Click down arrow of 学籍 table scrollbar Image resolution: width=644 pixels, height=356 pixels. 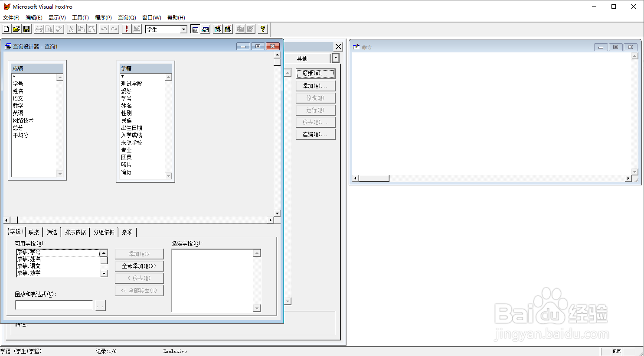coord(169,176)
